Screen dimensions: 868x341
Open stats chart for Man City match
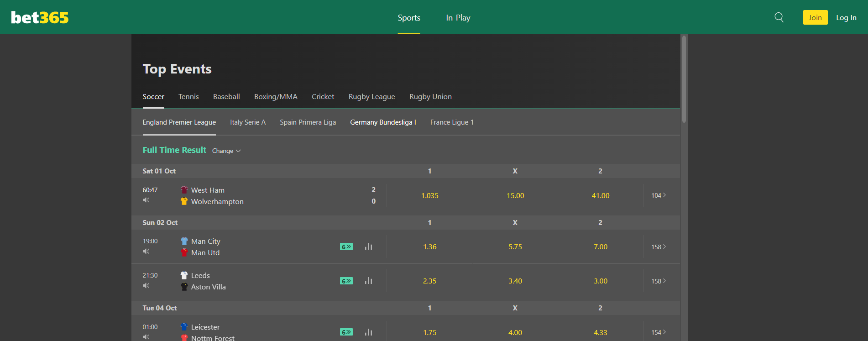pos(368,247)
